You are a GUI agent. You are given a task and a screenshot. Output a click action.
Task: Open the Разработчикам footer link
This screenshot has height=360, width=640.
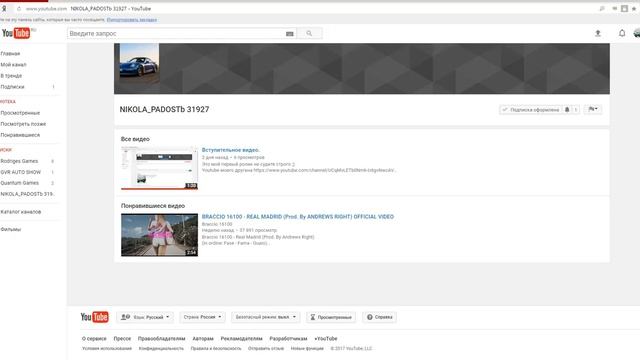coord(288,338)
